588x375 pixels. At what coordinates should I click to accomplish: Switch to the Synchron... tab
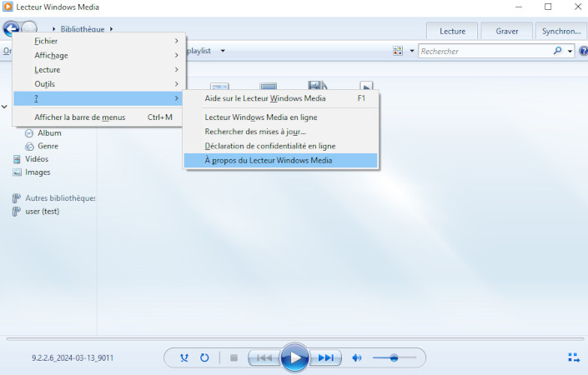tap(561, 31)
